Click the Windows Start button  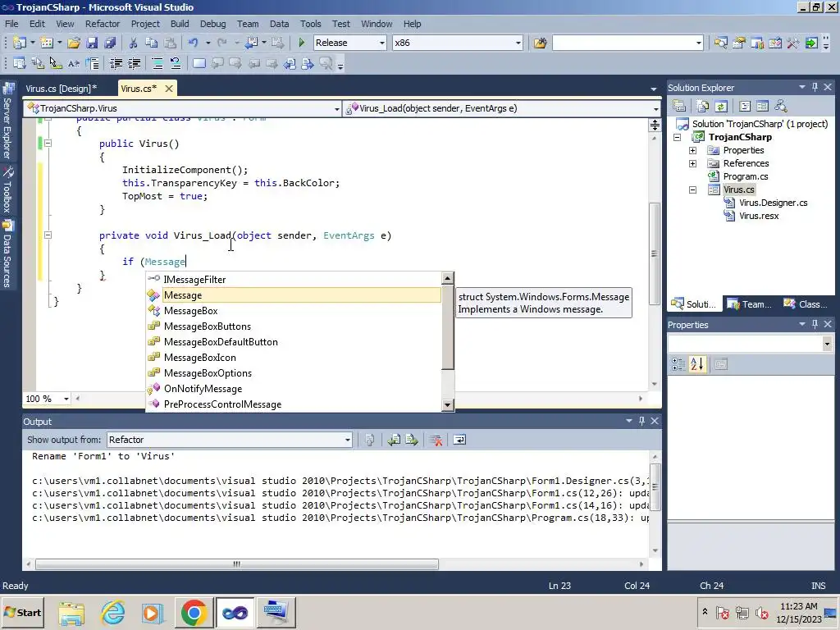point(23,612)
